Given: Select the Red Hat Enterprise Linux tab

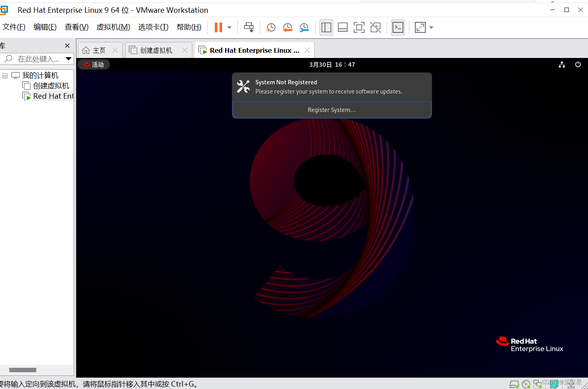Looking at the screenshot, I should coord(254,50).
